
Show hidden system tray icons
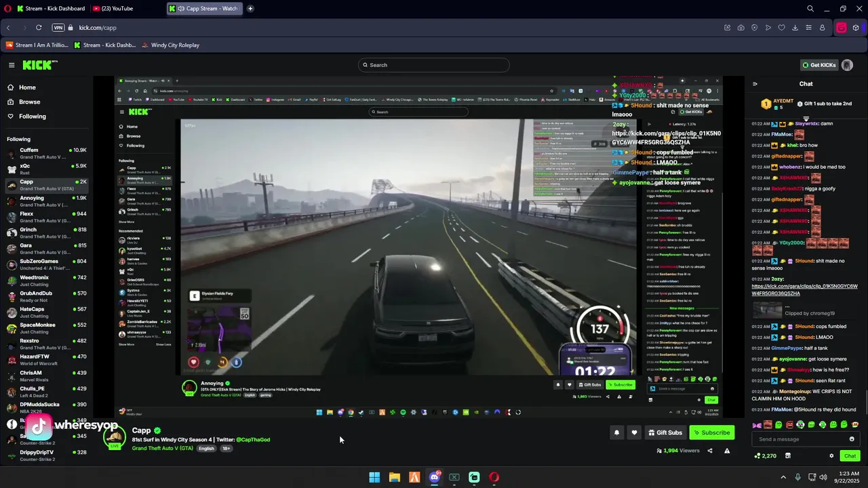point(783,477)
